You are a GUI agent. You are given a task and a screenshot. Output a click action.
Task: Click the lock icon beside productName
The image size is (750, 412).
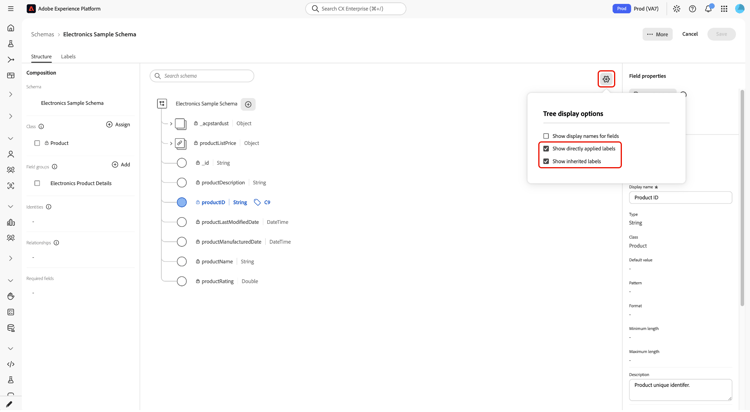(198, 262)
